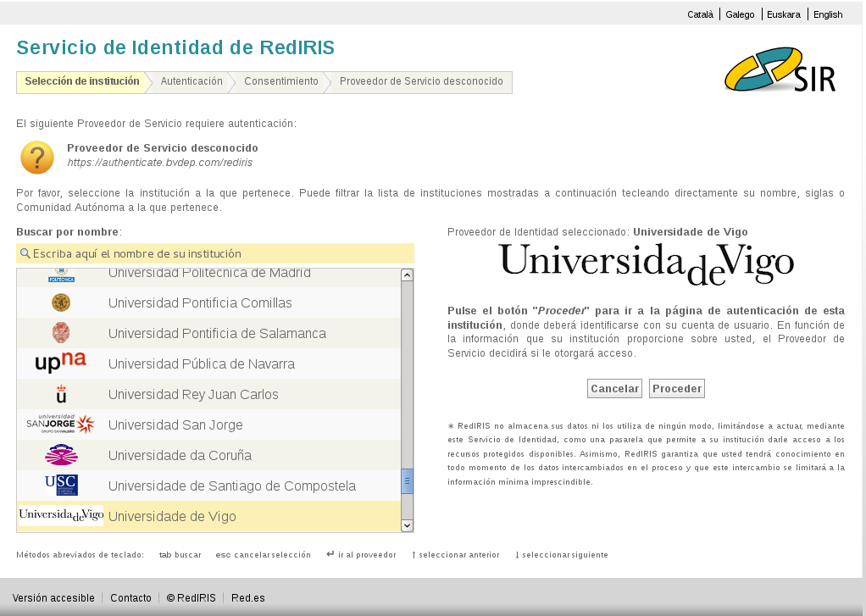Switch language to Euskara
The height and width of the screenshot is (616, 866).
pos(784,14)
